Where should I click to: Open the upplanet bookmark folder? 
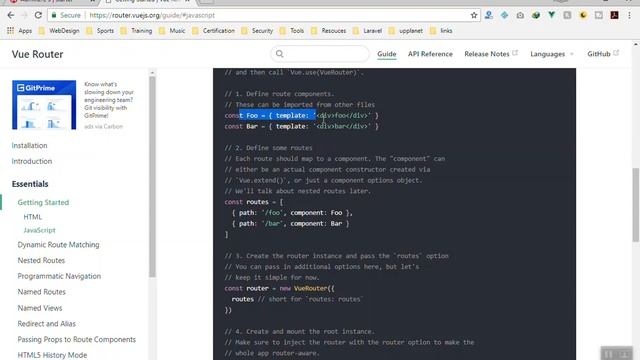click(x=405, y=31)
